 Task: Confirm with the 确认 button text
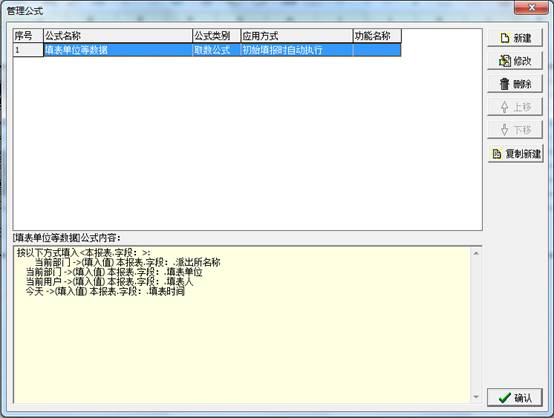[x=523, y=398]
